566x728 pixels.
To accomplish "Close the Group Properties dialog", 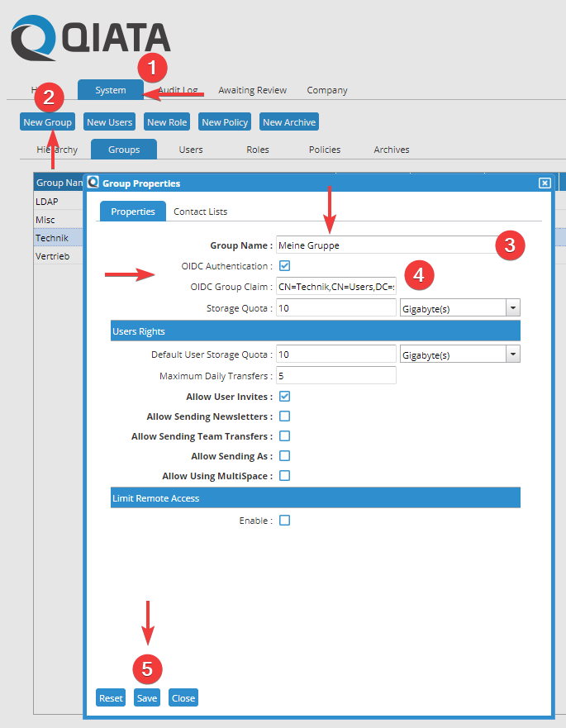I will point(544,183).
